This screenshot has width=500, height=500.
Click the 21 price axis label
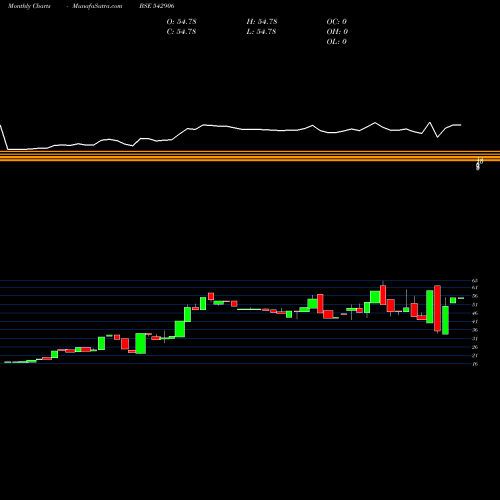(475, 356)
